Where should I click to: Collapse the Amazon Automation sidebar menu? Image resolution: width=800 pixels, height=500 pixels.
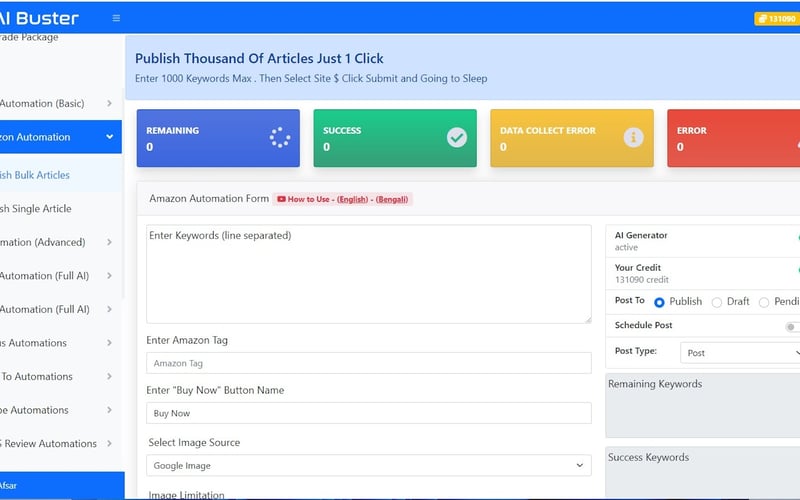[61, 137]
